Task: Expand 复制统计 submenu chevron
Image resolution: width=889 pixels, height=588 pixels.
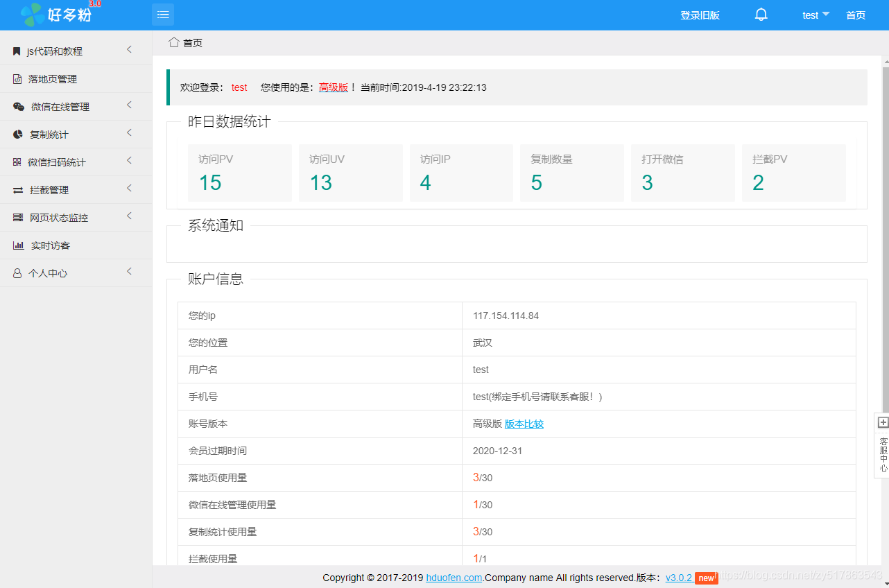Action: [129, 133]
